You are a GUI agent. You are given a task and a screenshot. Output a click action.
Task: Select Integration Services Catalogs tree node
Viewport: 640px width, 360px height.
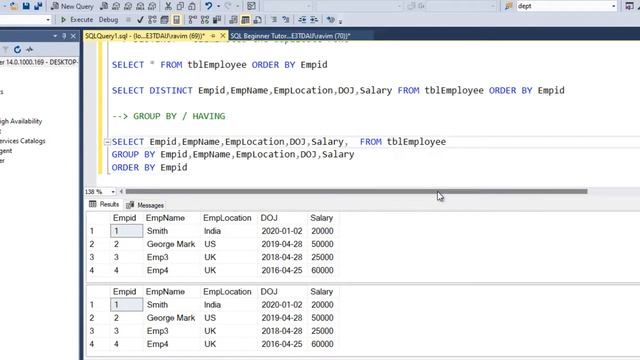tap(22, 141)
